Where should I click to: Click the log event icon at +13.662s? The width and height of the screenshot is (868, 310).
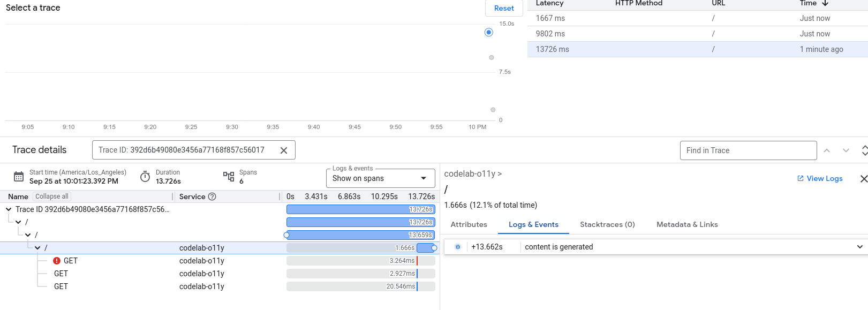pyautogui.click(x=458, y=247)
